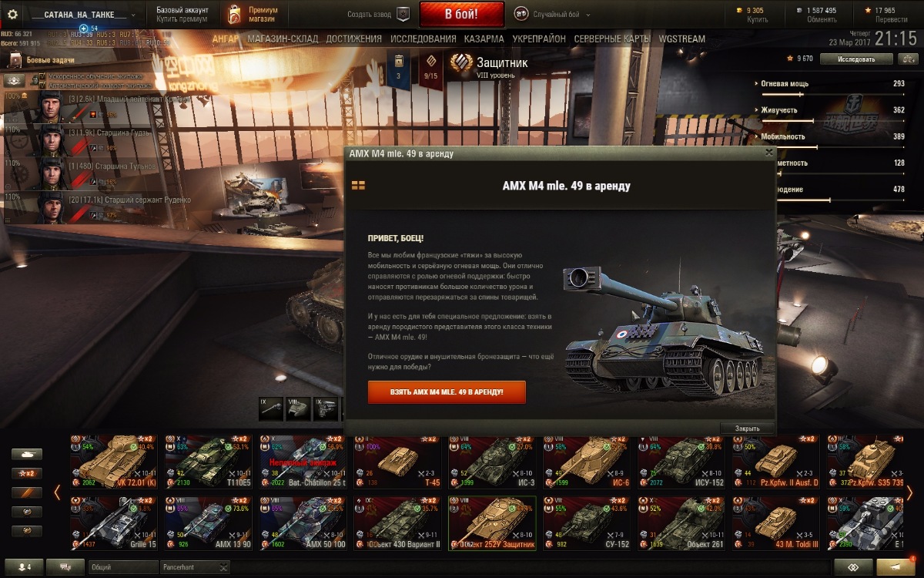Switch to the ИССЛЕДОВАНИЯ tab
The image size is (924, 578).
423,39
